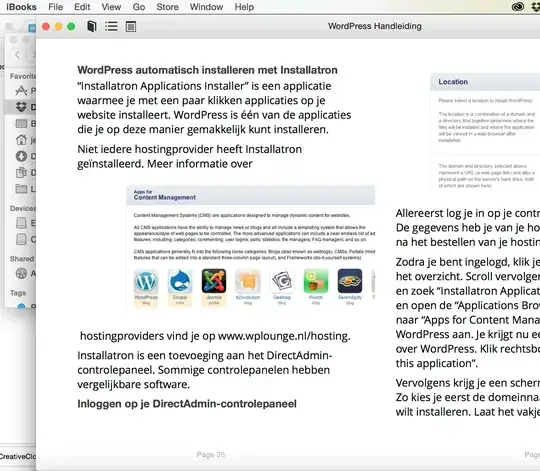
Task: Click the network globe under Shared in Finder
Action: [21, 273]
